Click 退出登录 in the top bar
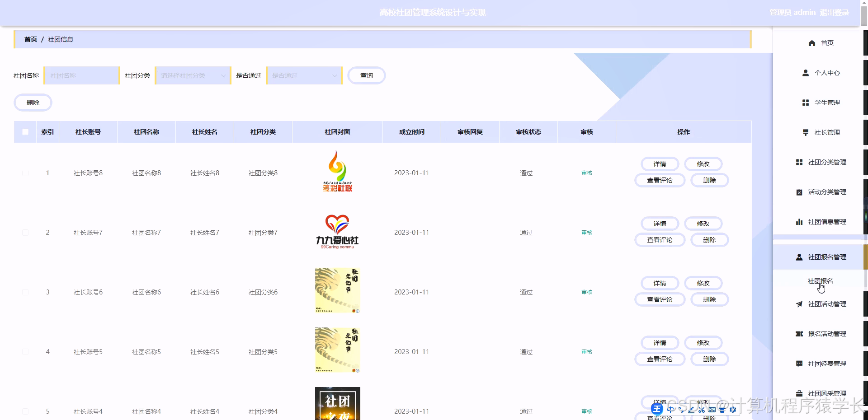Viewport: 868px width, 420px height. 834,13
